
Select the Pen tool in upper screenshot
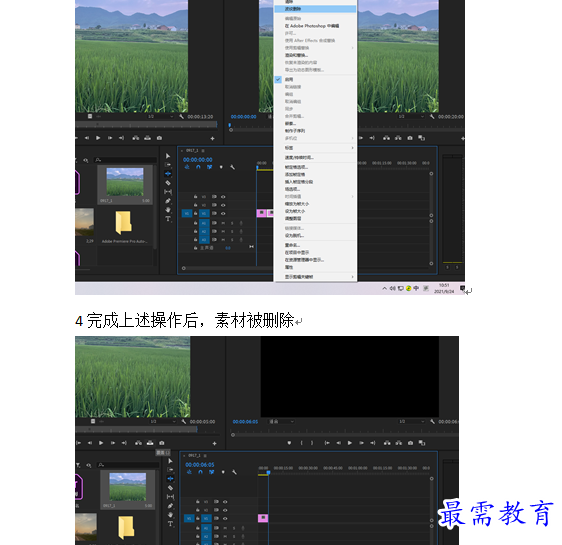168,201
